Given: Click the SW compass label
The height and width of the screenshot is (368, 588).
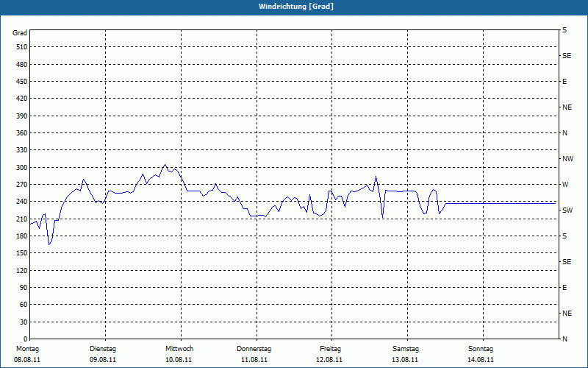Looking at the screenshot, I should click(567, 210).
